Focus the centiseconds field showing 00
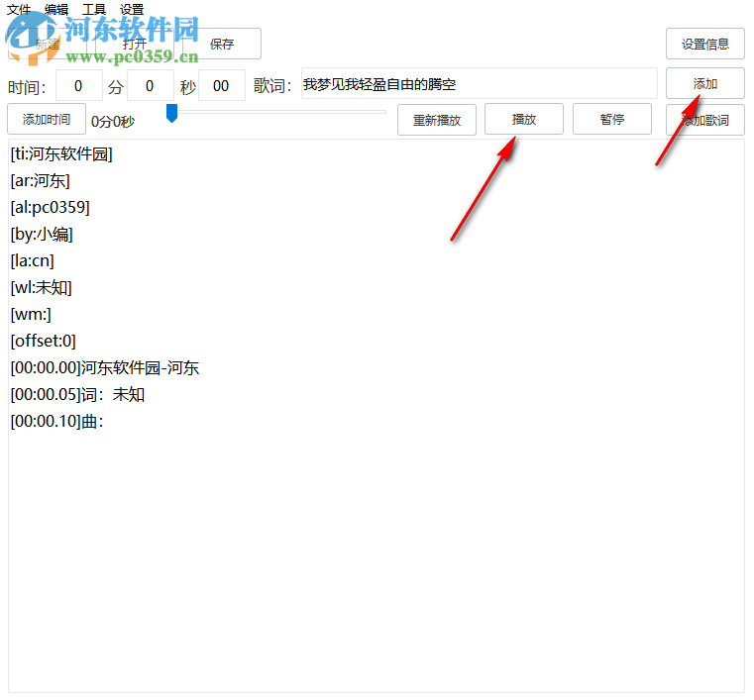The height and width of the screenshot is (700, 754). tap(221, 85)
